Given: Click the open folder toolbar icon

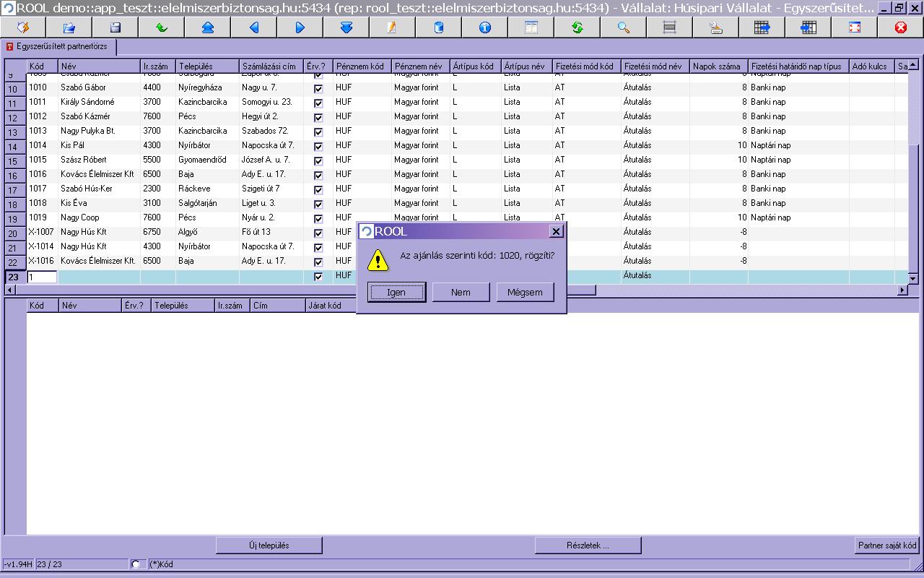Looking at the screenshot, I should pos(69,27).
